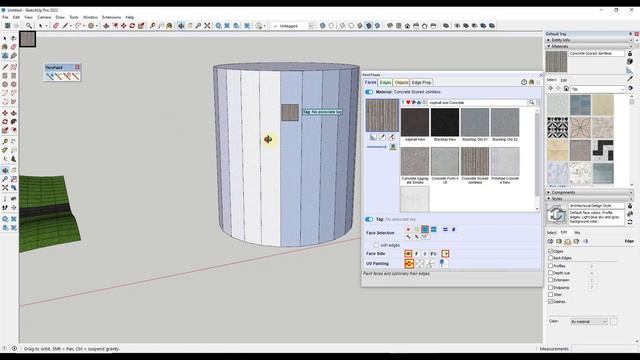This screenshot has width=640, height=360.
Task: Select the highlighted blue Face Selection mode icon
Action: 425,229
